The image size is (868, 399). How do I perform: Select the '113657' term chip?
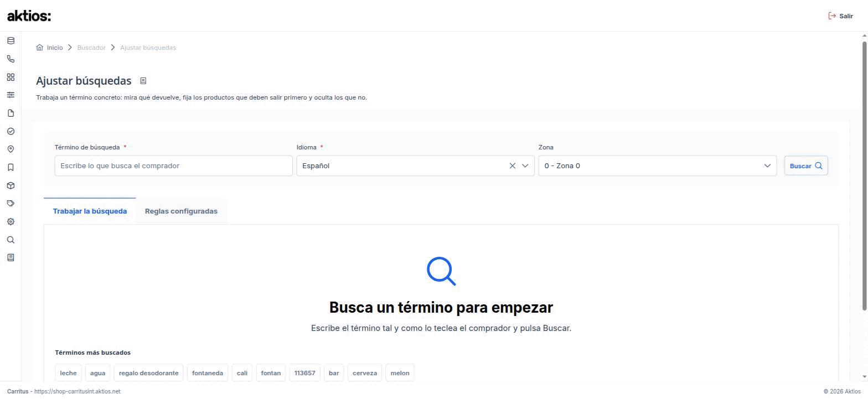[x=304, y=373]
